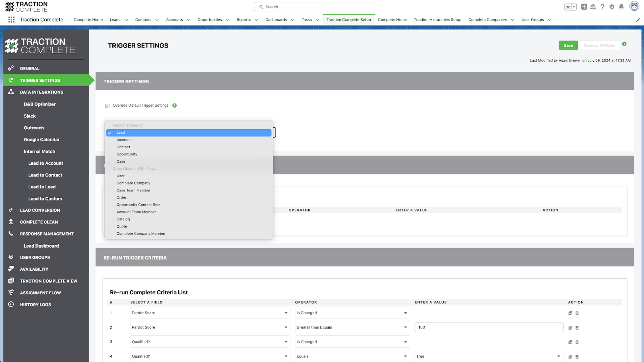644x362 pixels.
Task: Select Quote from the object list
Action: pyautogui.click(x=188, y=227)
